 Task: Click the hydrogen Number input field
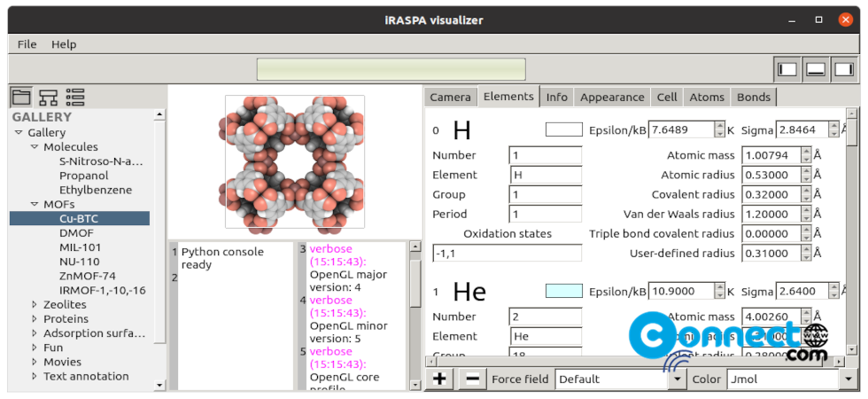pos(546,155)
